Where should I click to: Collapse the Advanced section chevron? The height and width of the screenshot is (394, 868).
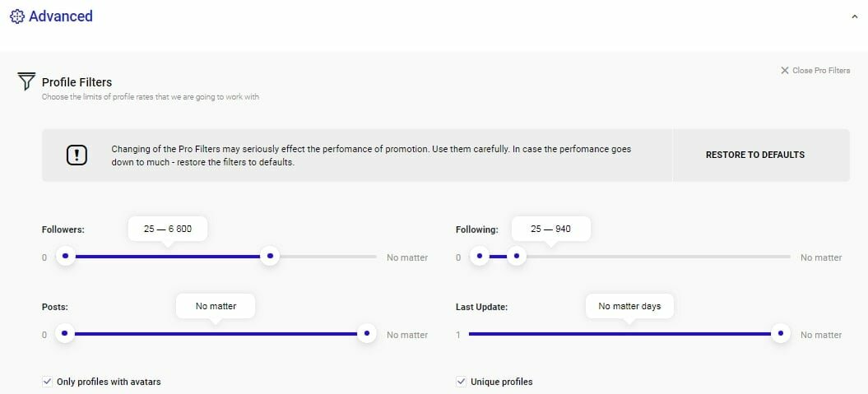pos(855,16)
